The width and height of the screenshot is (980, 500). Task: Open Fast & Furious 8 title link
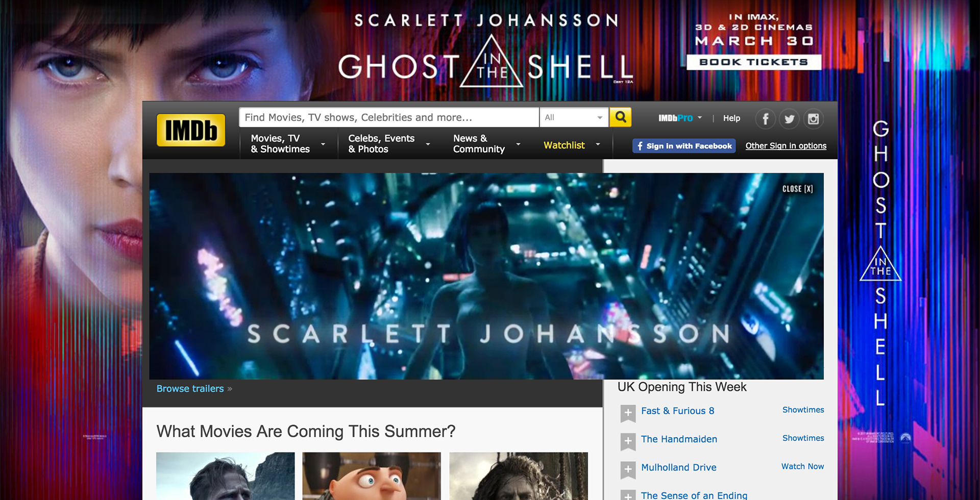click(x=677, y=411)
